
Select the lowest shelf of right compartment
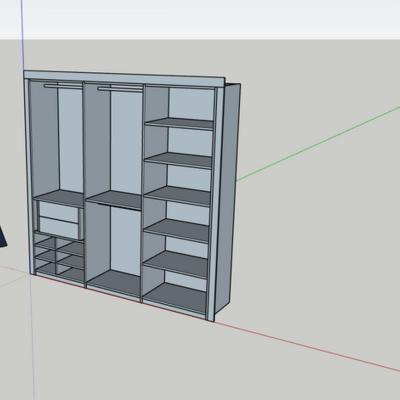pyautogui.click(x=175, y=264)
